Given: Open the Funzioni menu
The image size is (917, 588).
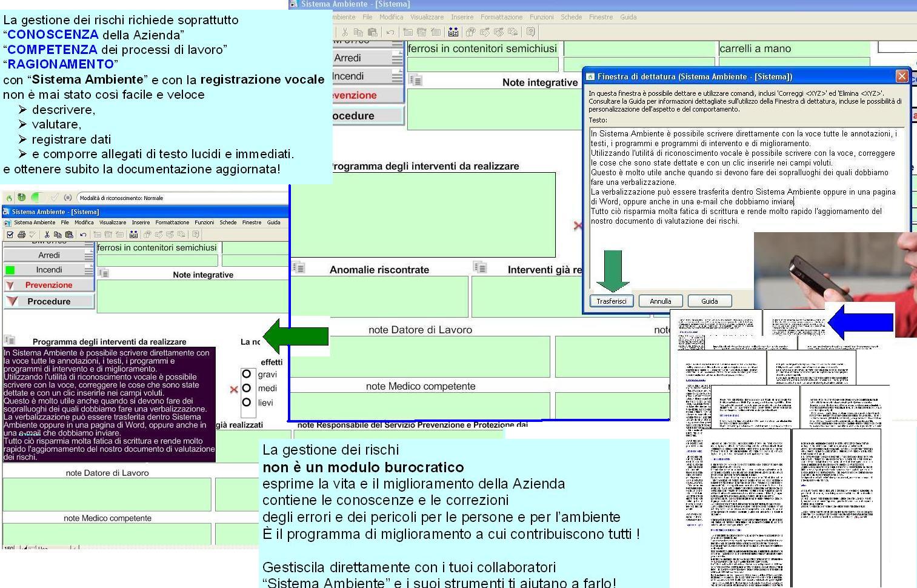Looking at the screenshot, I should [x=205, y=222].
